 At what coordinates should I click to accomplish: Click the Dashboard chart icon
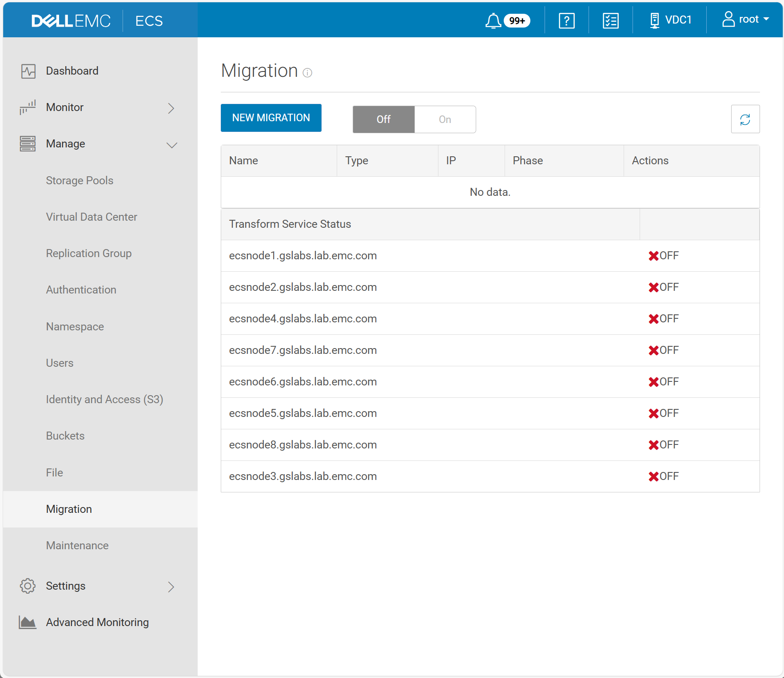pos(28,71)
